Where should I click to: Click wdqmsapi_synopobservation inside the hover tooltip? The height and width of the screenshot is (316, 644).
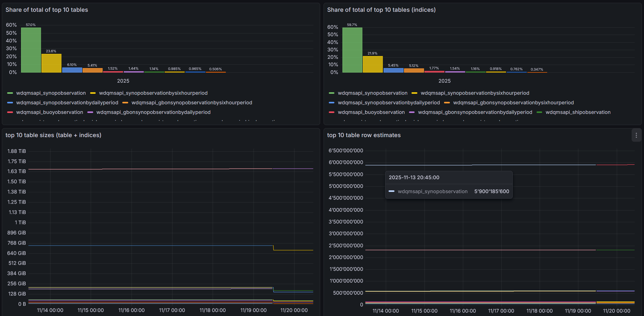433,191
